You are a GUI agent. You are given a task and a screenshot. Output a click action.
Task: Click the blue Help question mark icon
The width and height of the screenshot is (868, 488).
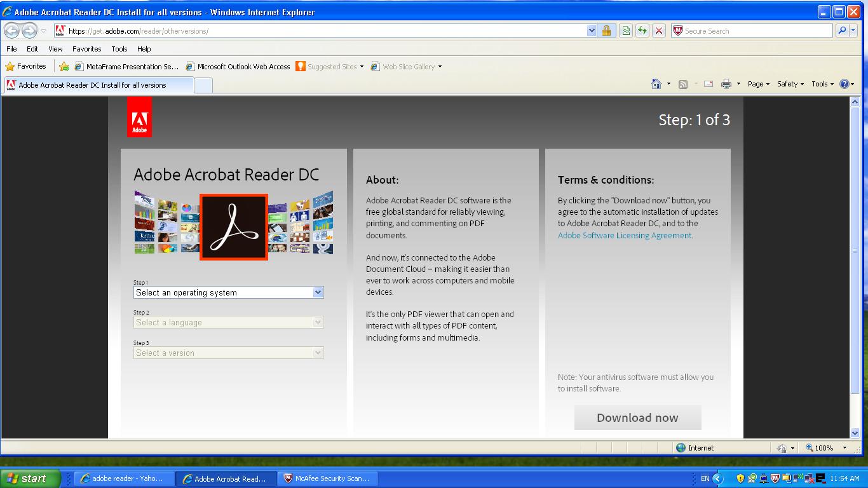pos(844,84)
